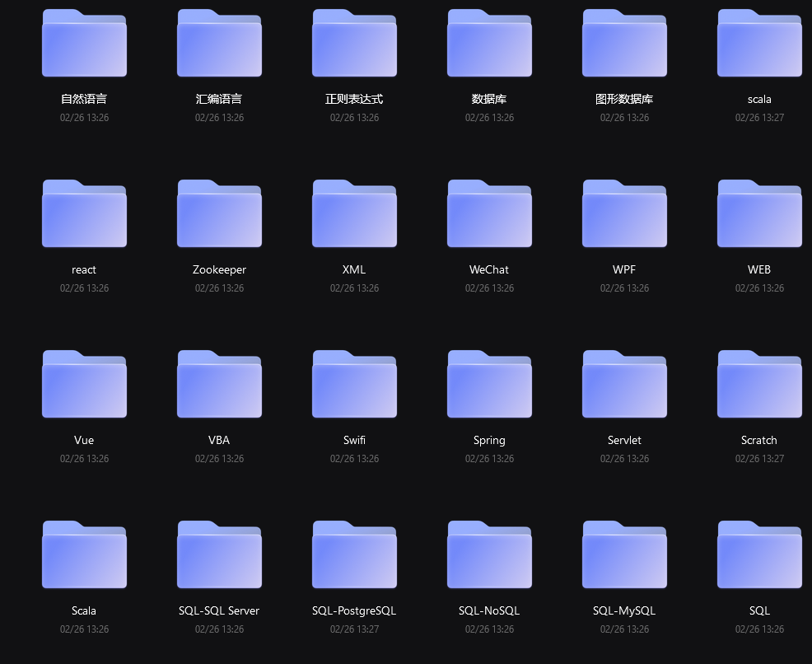Click the Zookeeper name label
Image resolution: width=812 pixels, height=664 pixels.
(219, 270)
